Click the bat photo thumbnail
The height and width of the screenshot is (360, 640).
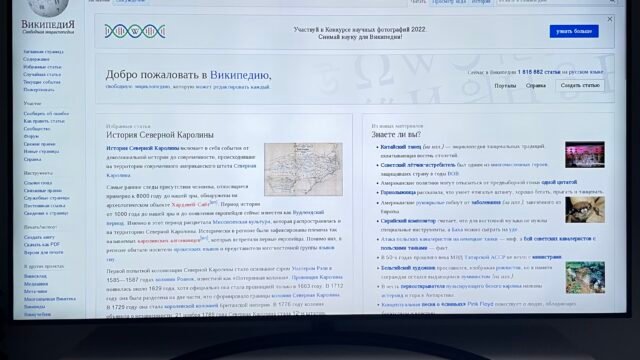pos(585,210)
